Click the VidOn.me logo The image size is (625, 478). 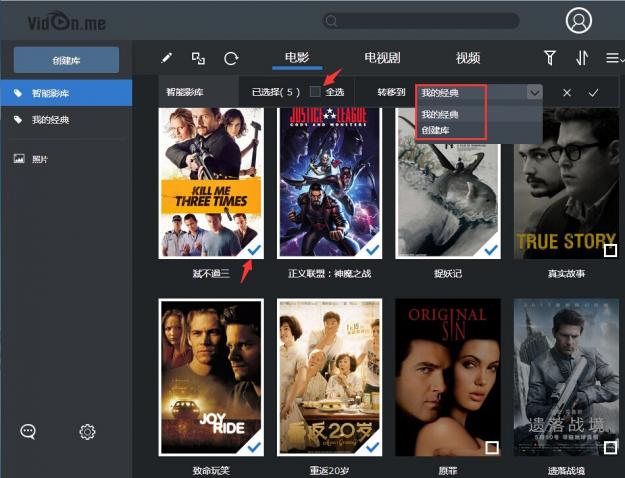[67, 22]
